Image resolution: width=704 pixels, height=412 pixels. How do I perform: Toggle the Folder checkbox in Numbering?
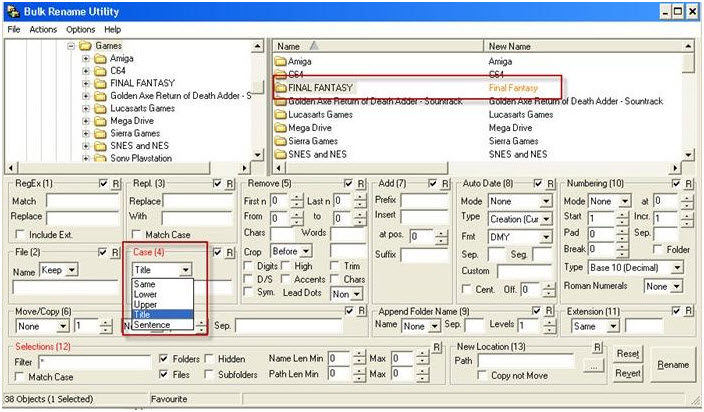tap(658, 249)
